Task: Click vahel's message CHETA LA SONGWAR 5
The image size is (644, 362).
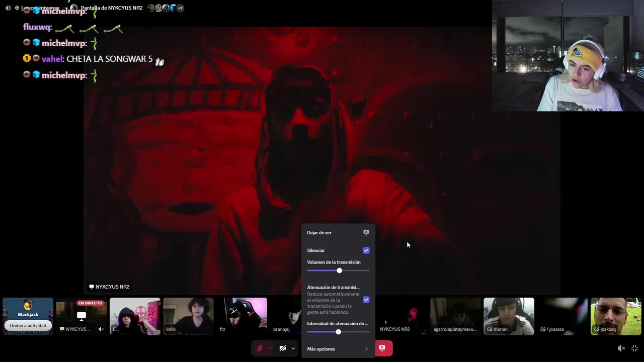Action: coord(110,59)
